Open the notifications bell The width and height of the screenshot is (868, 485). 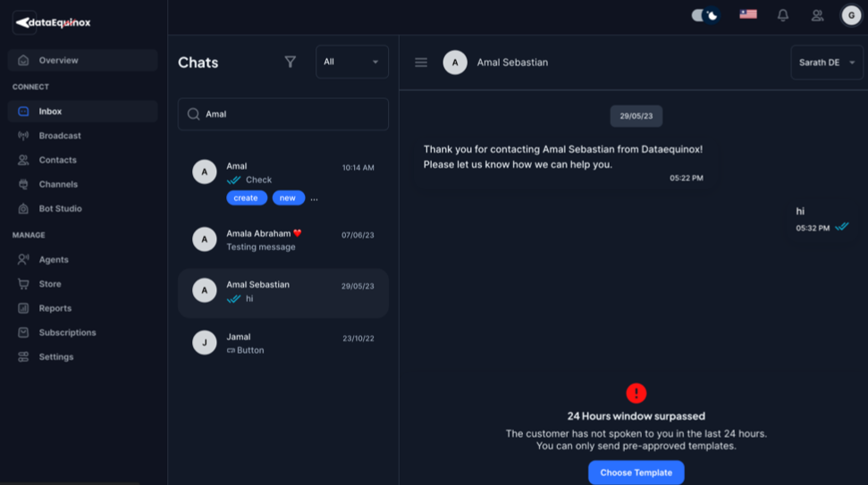[783, 15]
